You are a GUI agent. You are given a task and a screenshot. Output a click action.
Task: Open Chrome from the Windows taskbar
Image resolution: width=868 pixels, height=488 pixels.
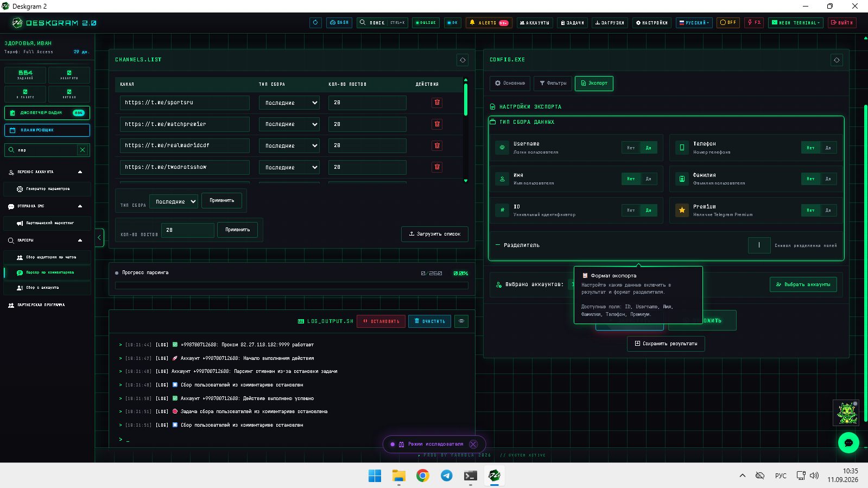pos(423,476)
